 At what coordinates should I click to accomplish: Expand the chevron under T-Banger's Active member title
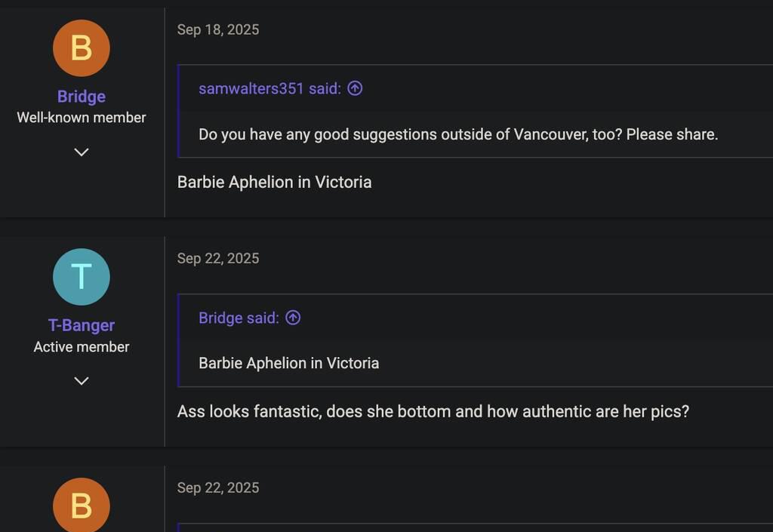(82, 380)
